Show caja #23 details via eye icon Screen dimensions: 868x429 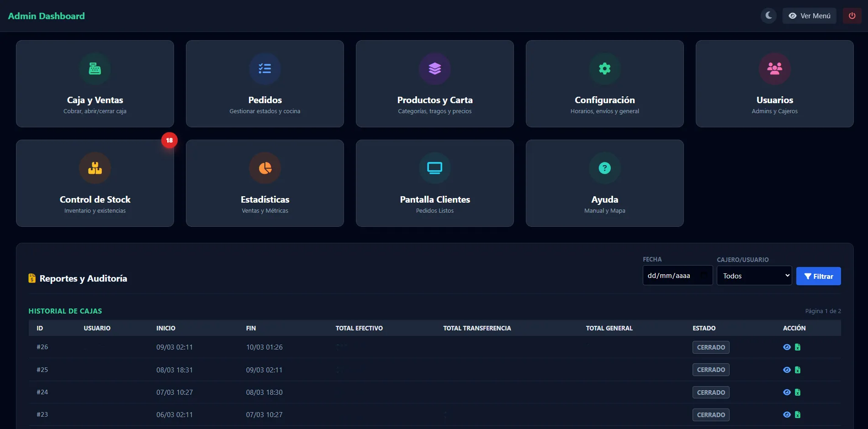[787, 415]
